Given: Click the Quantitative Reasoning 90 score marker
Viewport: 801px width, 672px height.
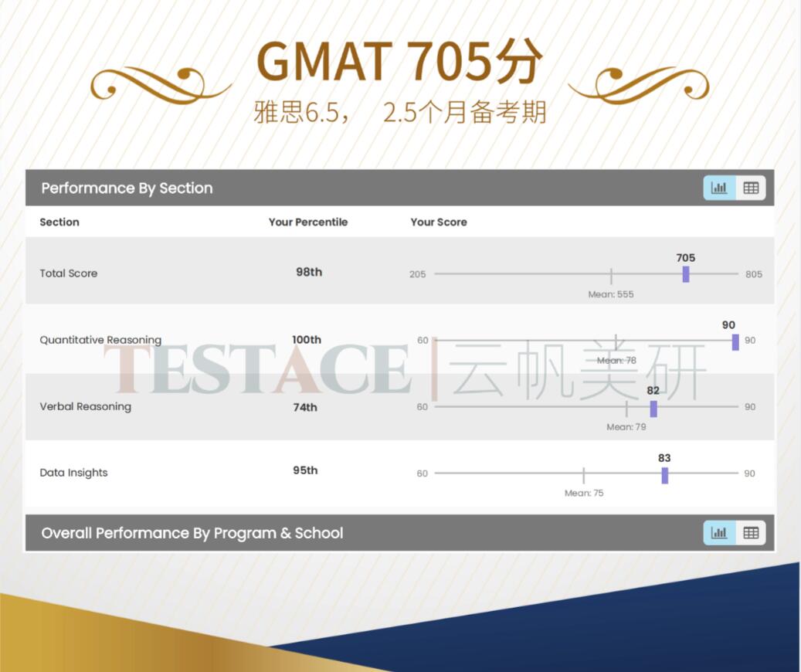Looking at the screenshot, I should tap(735, 341).
